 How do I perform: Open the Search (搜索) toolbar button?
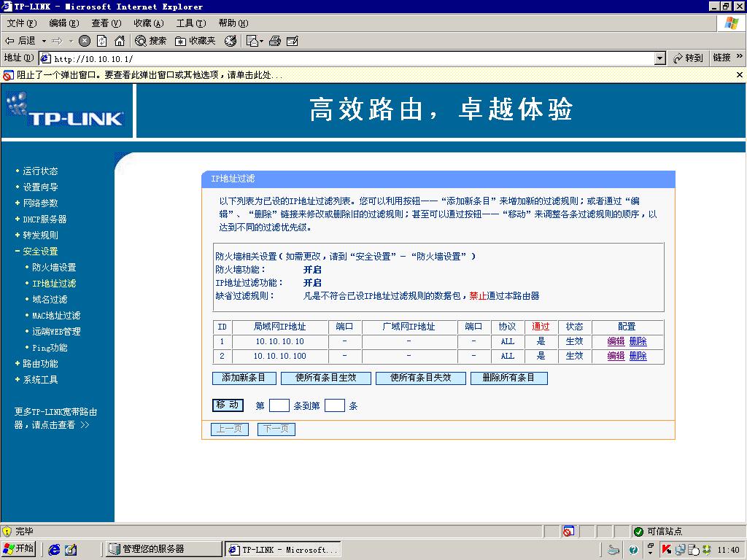tap(151, 41)
